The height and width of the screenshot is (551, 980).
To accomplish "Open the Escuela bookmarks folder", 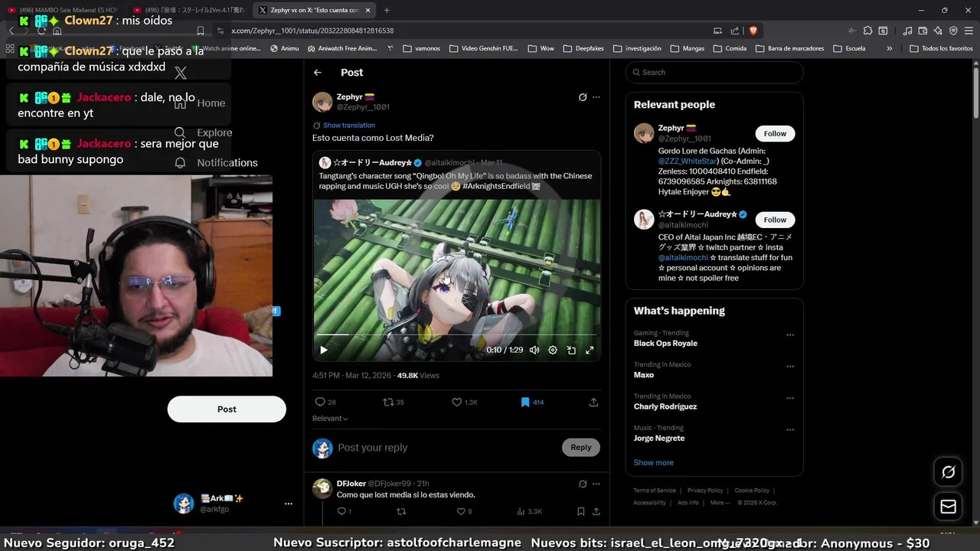I will click(849, 48).
